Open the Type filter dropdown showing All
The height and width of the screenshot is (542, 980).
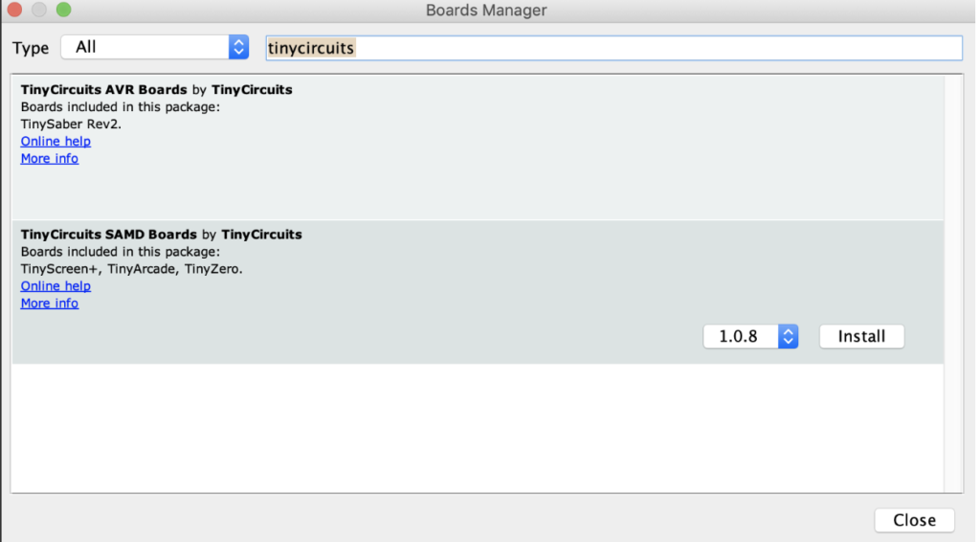(145, 47)
